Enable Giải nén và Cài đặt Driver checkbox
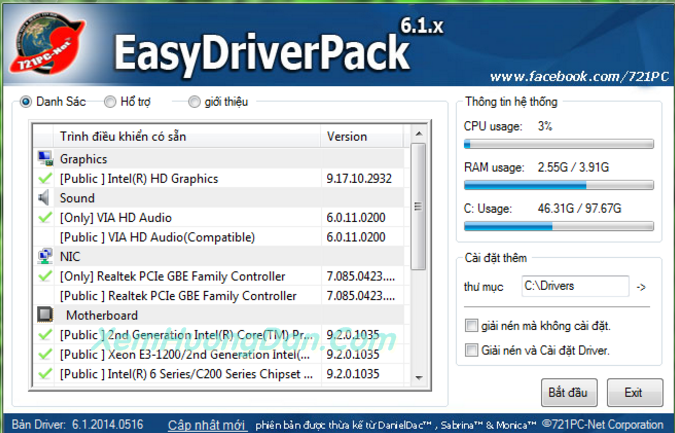 [x=471, y=350]
